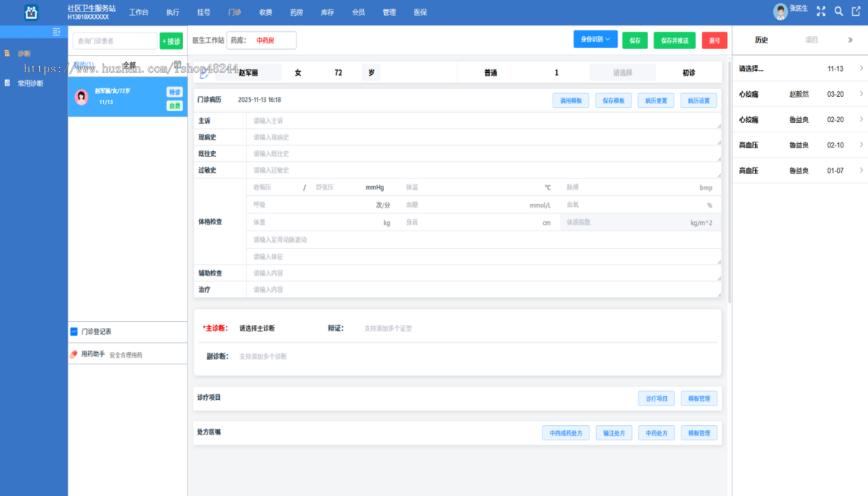
Task: Open the 辩证 multi-select field
Action: coord(535,328)
